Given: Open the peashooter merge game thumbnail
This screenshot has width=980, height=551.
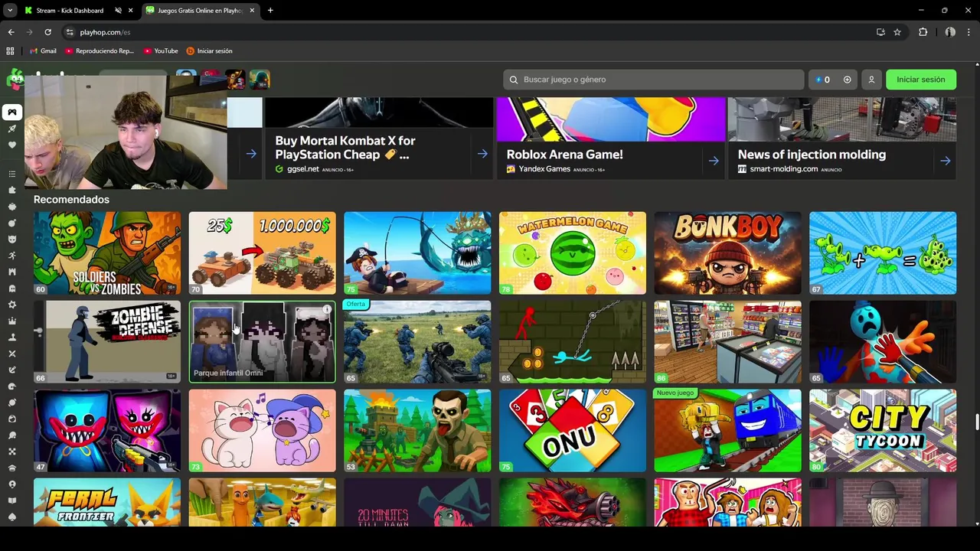Looking at the screenshot, I should (883, 253).
